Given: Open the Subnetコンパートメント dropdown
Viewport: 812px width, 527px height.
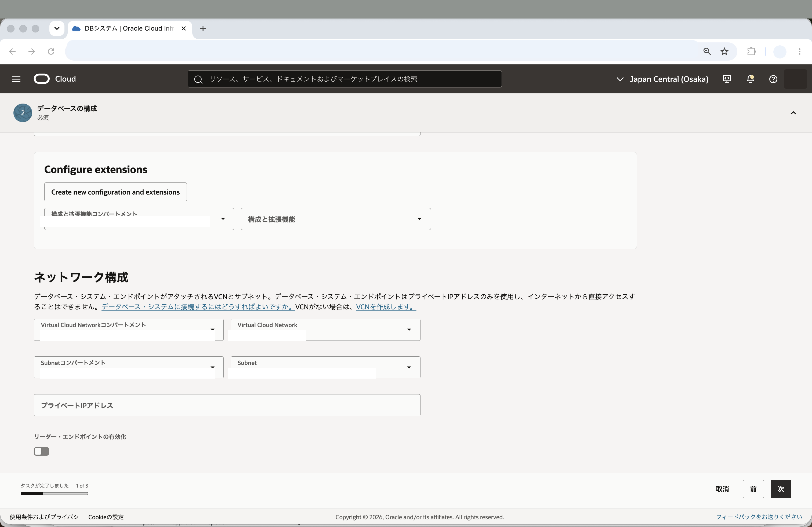Looking at the screenshot, I should (x=129, y=367).
